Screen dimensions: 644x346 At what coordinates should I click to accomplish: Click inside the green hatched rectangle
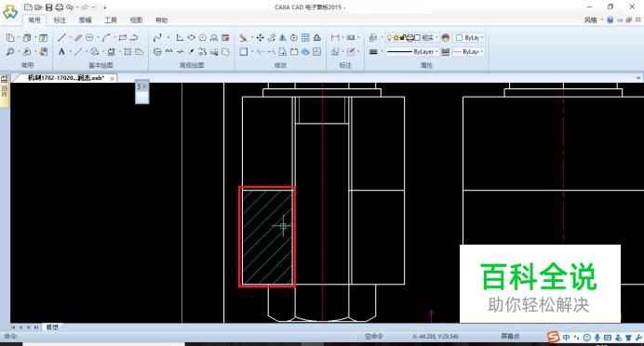[x=267, y=236]
